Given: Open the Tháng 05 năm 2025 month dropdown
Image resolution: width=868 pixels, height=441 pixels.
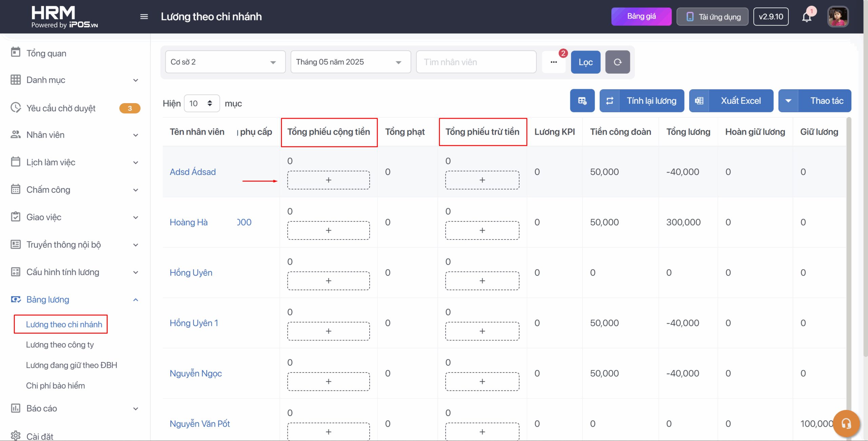Looking at the screenshot, I should [x=351, y=62].
